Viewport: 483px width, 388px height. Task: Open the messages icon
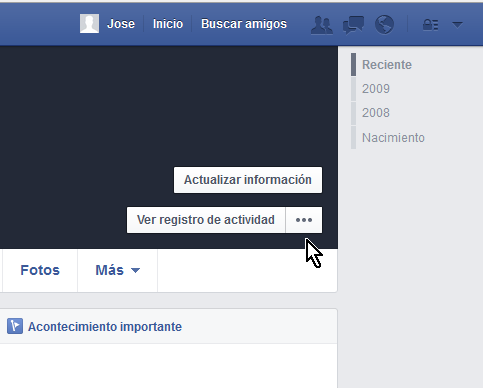coord(353,25)
